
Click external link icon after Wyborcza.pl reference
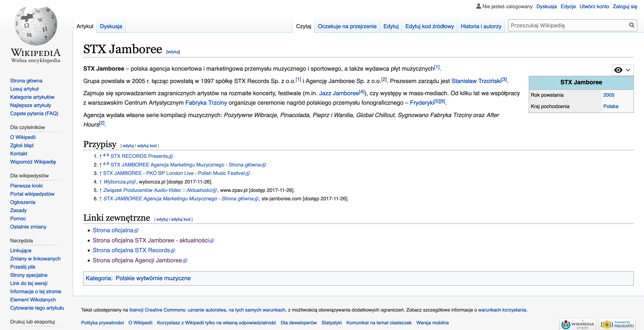point(134,182)
